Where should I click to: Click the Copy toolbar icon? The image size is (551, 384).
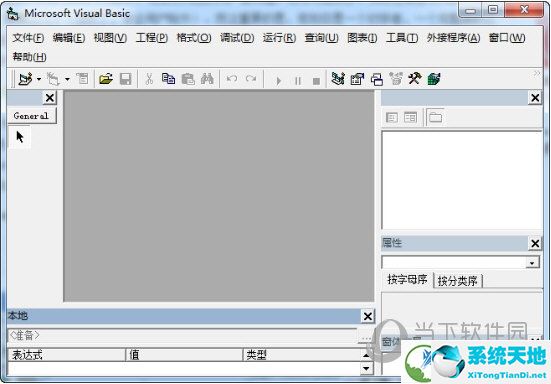[168, 79]
